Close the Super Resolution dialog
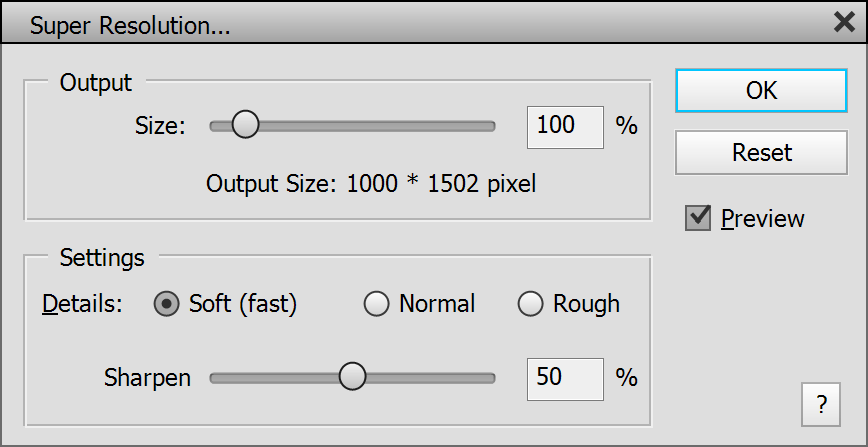Viewport: 868px width, 447px height. click(x=844, y=23)
